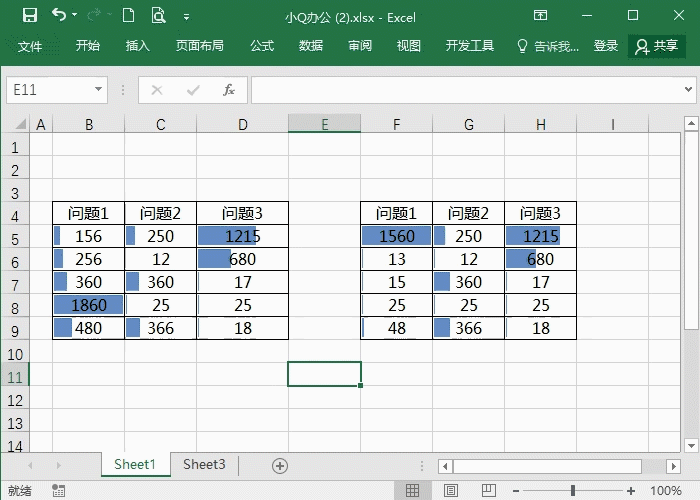Click the Enter checkmark formula bar icon
The width and height of the screenshot is (700, 500).
pos(193,90)
